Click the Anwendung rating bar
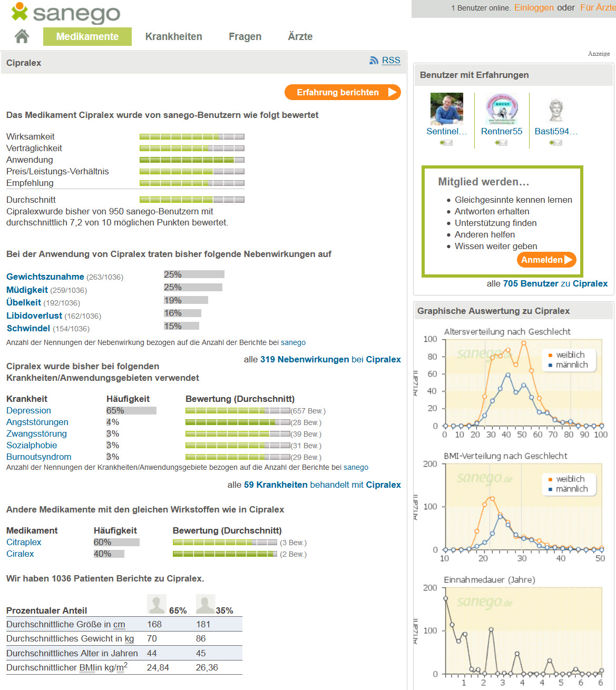This screenshot has width=616, height=690. point(192,160)
